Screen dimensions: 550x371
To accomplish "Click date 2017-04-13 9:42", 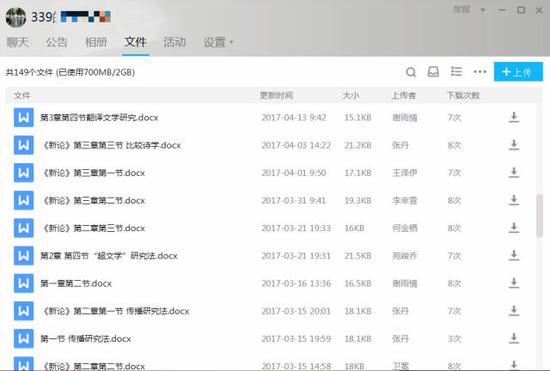I will point(294,117).
